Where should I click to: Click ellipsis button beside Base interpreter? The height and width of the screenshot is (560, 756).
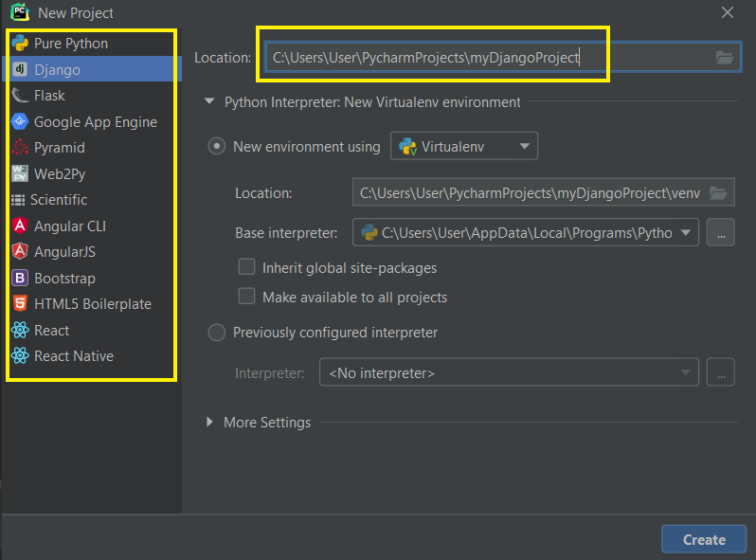(720, 232)
